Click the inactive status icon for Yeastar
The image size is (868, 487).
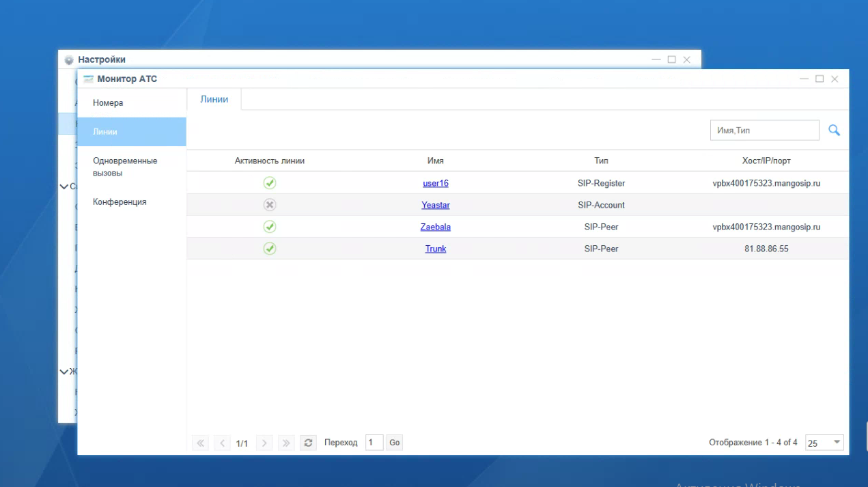(270, 205)
